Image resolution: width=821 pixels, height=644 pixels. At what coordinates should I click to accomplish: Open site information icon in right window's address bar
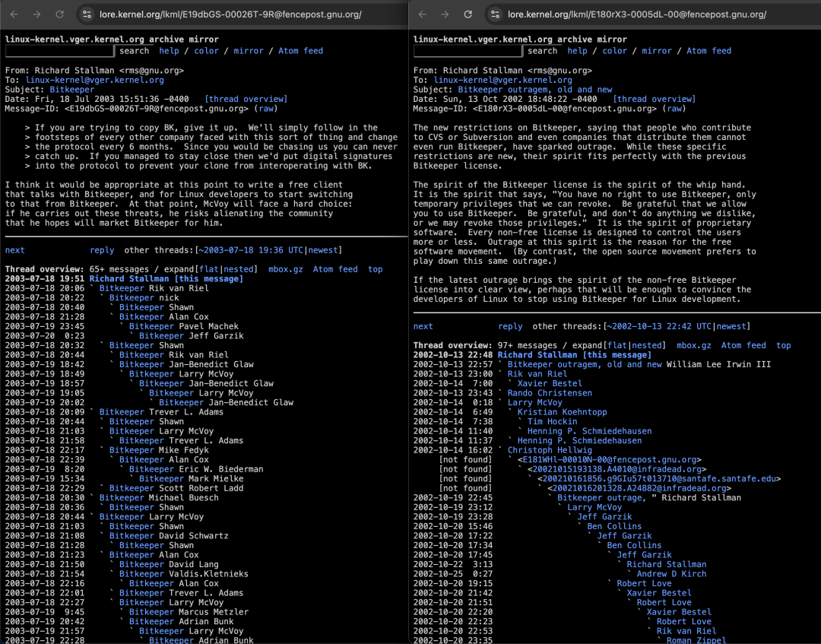click(495, 14)
